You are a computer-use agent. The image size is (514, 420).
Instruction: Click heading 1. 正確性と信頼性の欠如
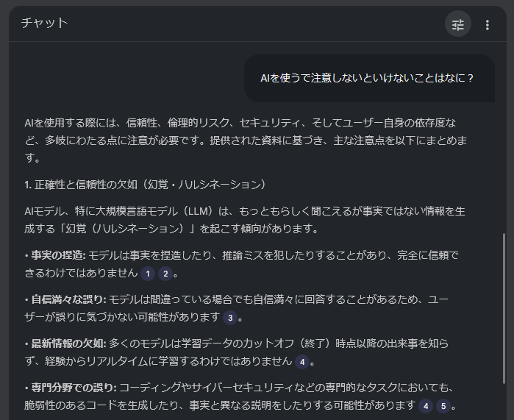click(x=145, y=185)
